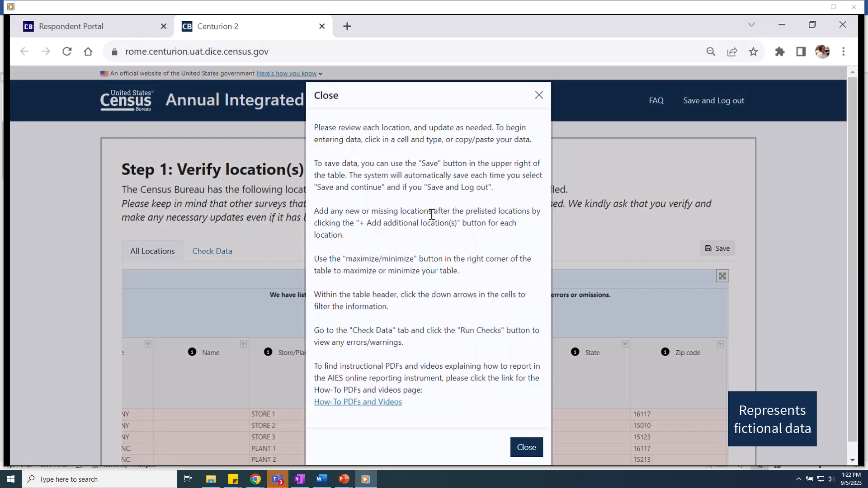Open How-To PDFs and Videos link
Viewport: 868px width, 488px height.
358,402
